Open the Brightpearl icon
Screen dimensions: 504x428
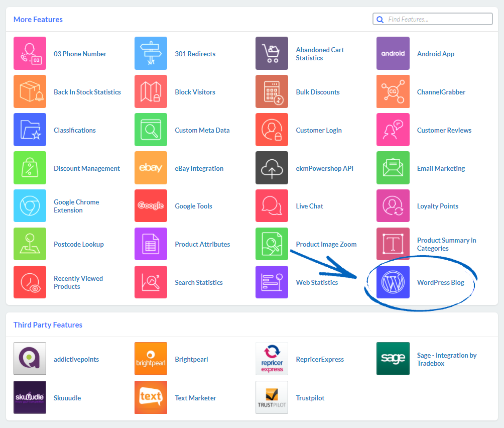(x=151, y=359)
